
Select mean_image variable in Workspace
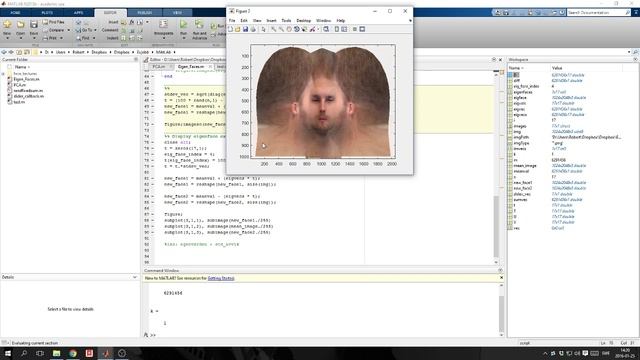pos(525,166)
